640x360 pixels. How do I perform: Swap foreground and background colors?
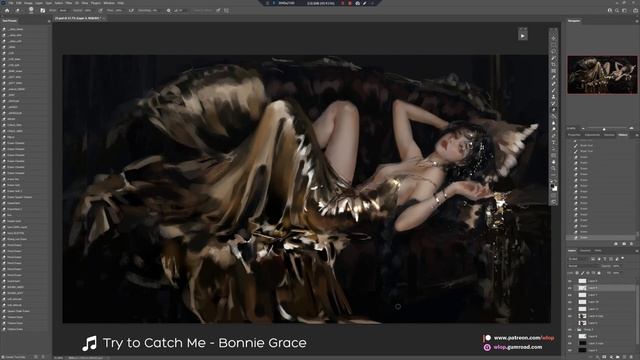point(556,180)
